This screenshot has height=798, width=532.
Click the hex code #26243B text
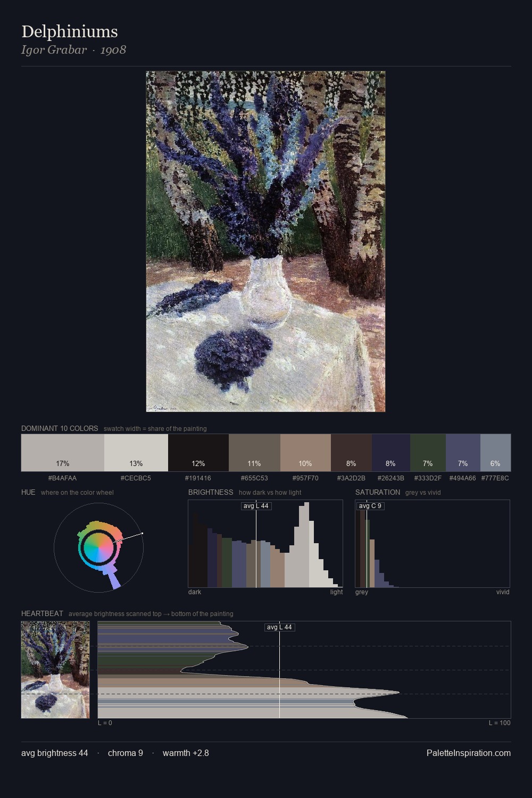[x=391, y=478]
